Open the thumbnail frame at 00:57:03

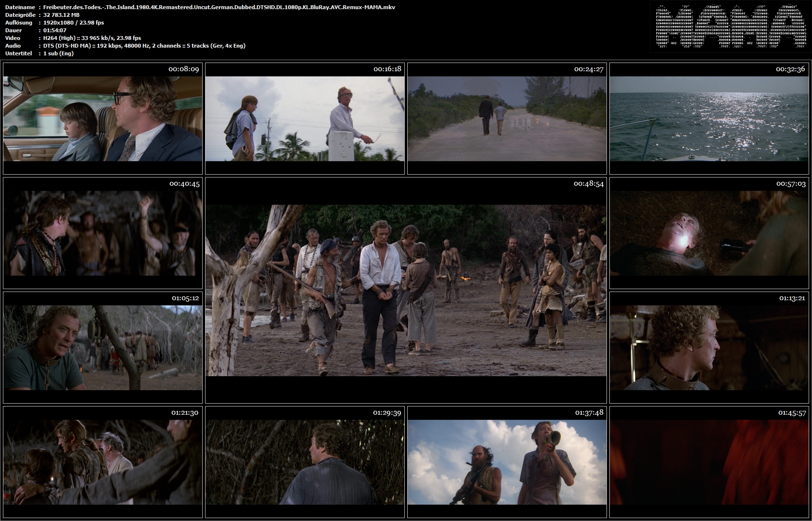point(709,233)
